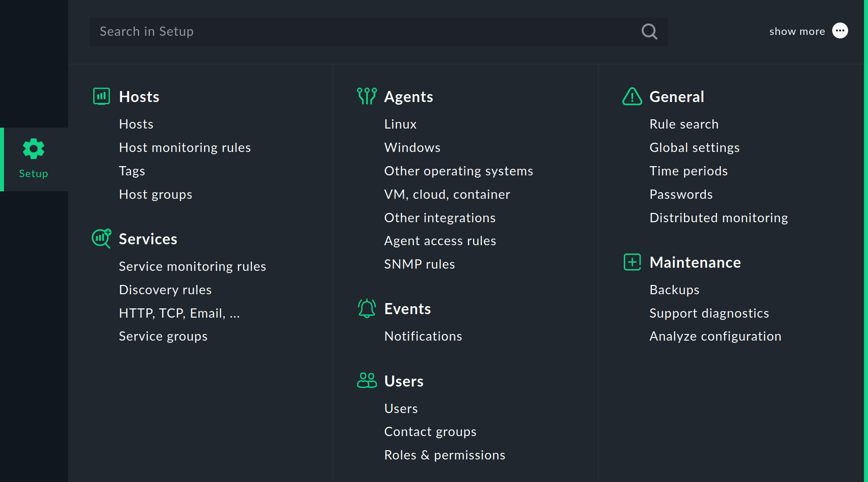Open SNMP rules

pyautogui.click(x=419, y=264)
